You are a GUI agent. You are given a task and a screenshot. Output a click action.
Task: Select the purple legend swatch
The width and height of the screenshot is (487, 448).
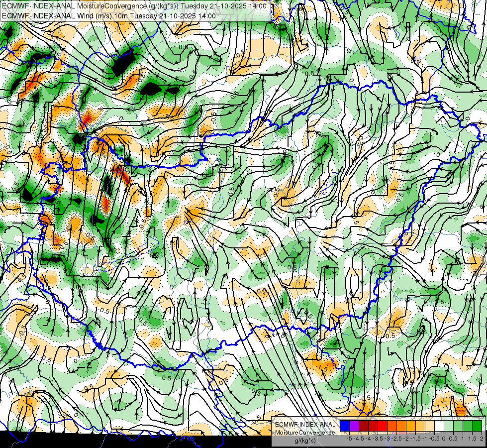(x=354, y=426)
